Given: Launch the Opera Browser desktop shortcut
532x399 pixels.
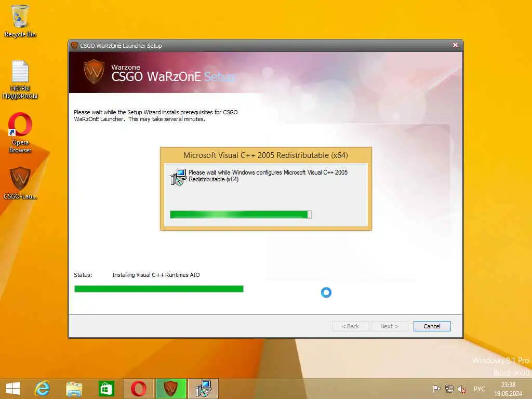Looking at the screenshot, I should 20,132.
